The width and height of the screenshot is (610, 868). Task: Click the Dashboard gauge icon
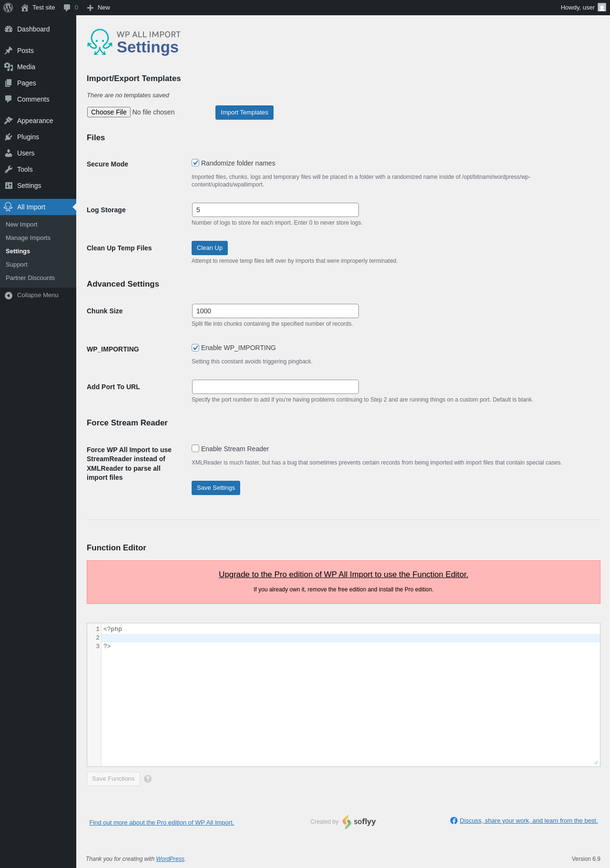tap(9, 29)
